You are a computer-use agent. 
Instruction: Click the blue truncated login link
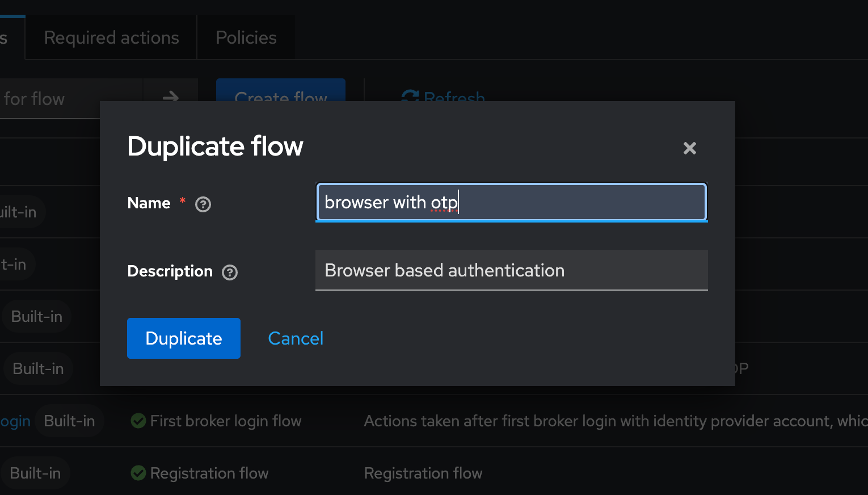(x=15, y=421)
